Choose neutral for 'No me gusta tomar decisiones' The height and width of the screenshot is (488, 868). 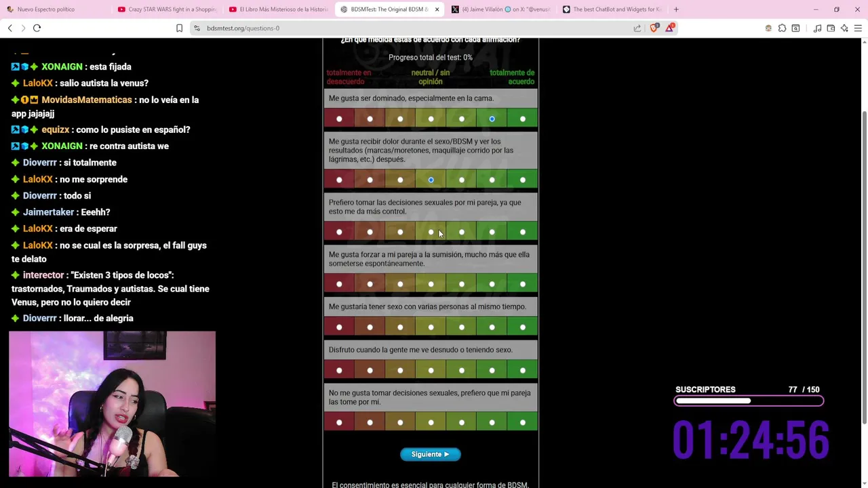[431, 423]
